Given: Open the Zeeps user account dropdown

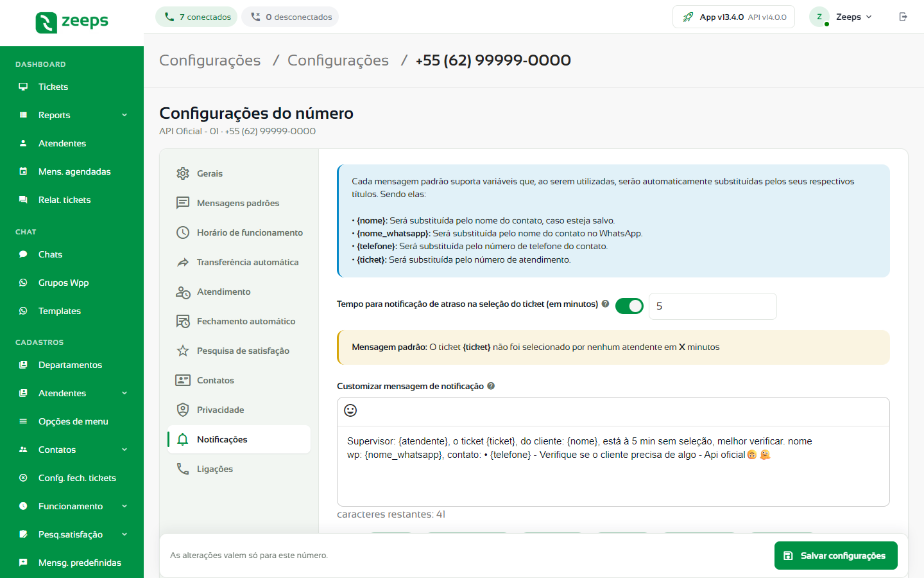Looking at the screenshot, I should [842, 17].
